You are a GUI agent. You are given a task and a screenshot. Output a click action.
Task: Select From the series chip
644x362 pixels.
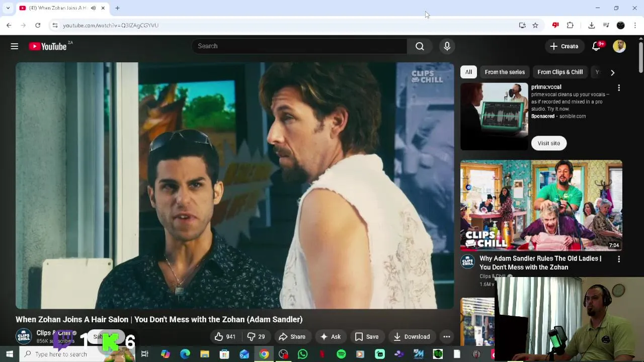coord(505,72)
